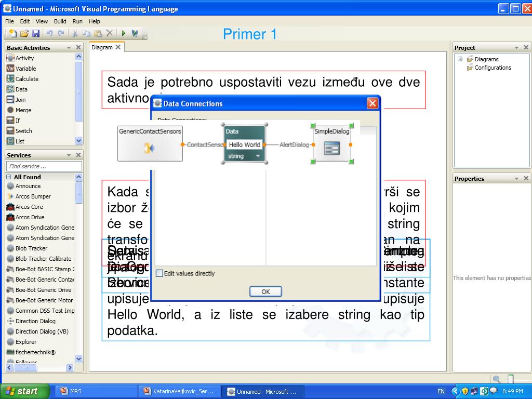Viewport: 532px width, 399px height.
Task: Undo the last action from the toolbar
Action: (x=50, y=33)
